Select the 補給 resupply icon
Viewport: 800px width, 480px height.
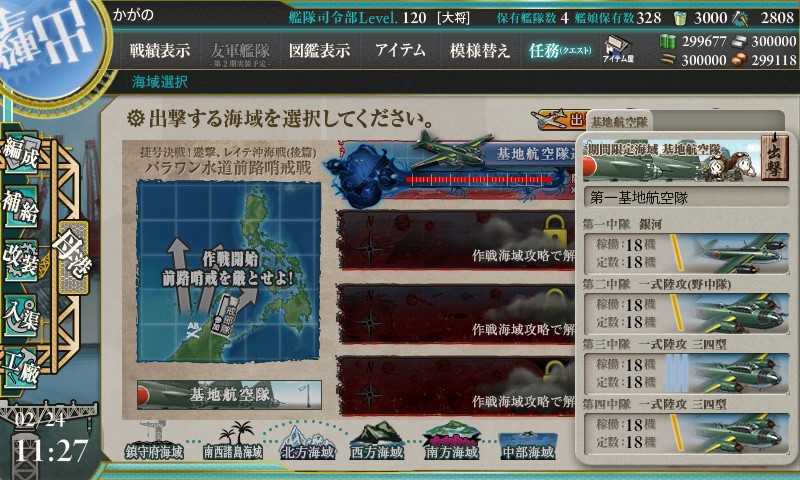pyautogui.click(x=21, y=206)
